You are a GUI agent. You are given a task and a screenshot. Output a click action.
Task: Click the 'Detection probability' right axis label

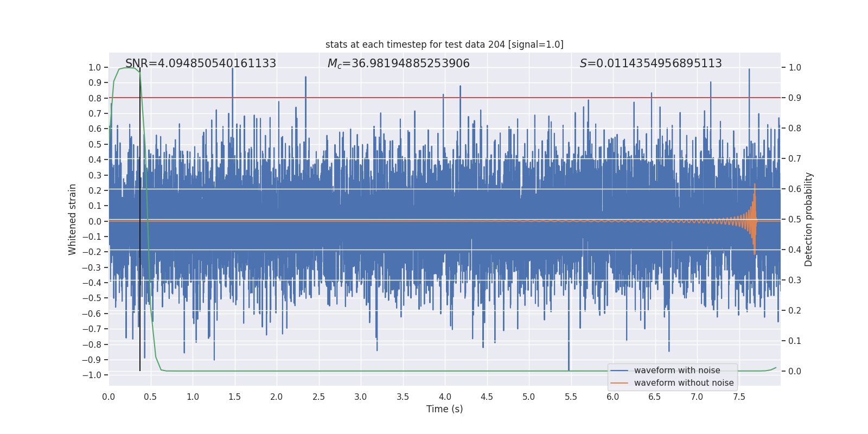809,220
